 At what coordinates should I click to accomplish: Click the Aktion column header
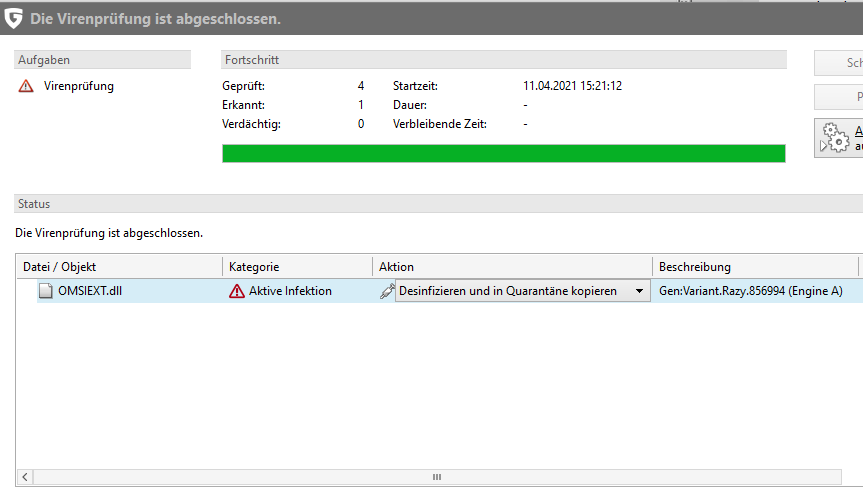[512, 267]
